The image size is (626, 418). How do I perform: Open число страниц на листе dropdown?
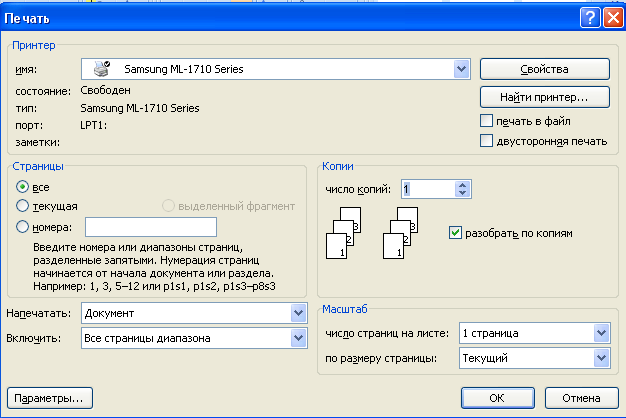(x=601, y=333)
